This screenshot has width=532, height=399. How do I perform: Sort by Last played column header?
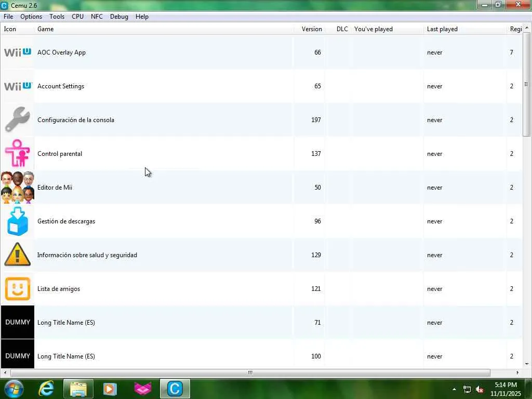[x=465, y=29]
